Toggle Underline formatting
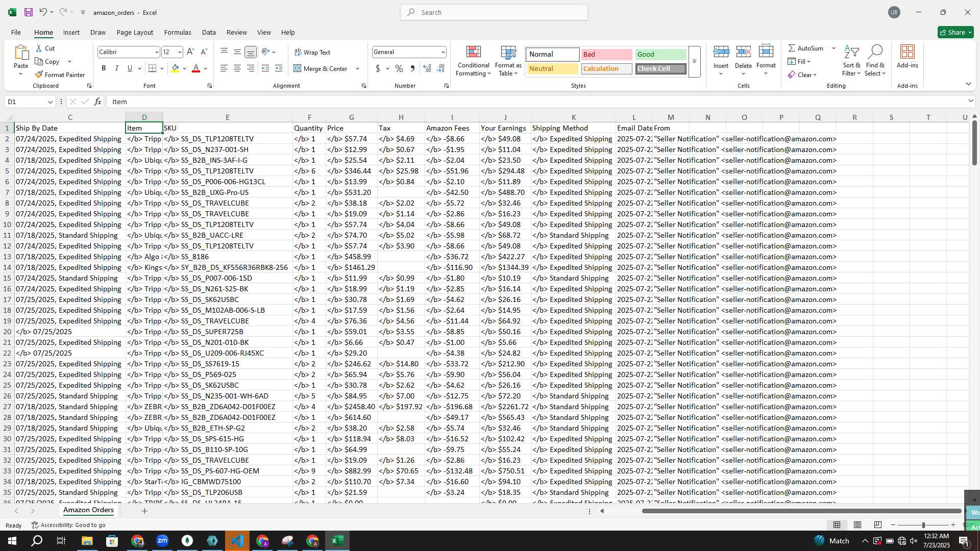980x551 pixels. [130, 68]
